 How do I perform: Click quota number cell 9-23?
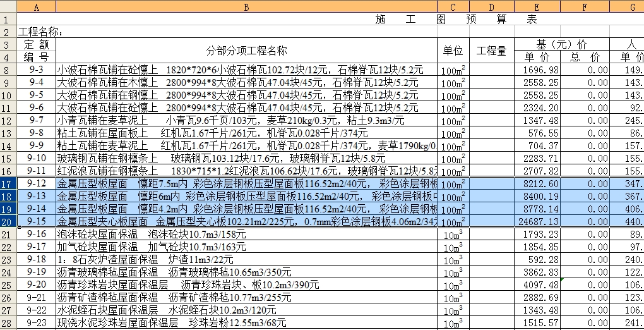tap(36, 323)
